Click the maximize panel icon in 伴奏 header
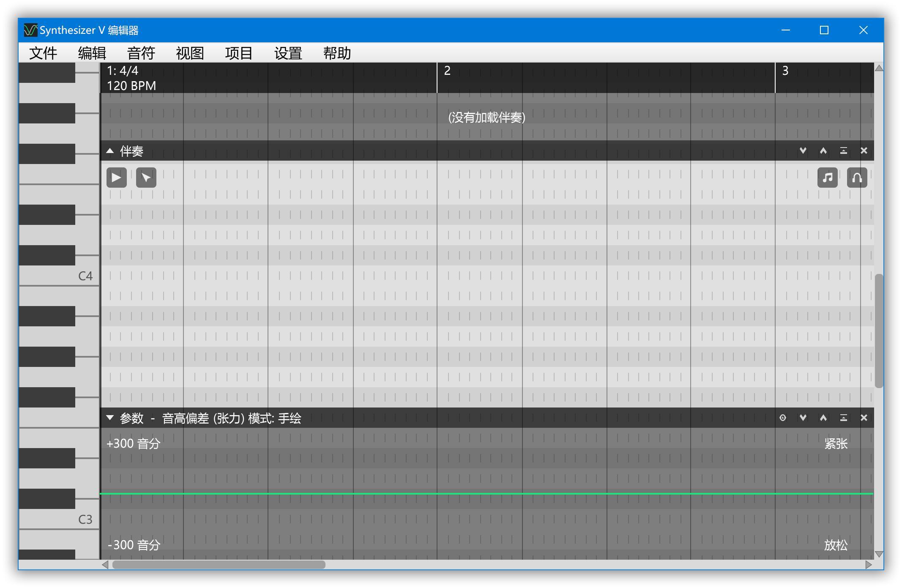 pos(844,151)
